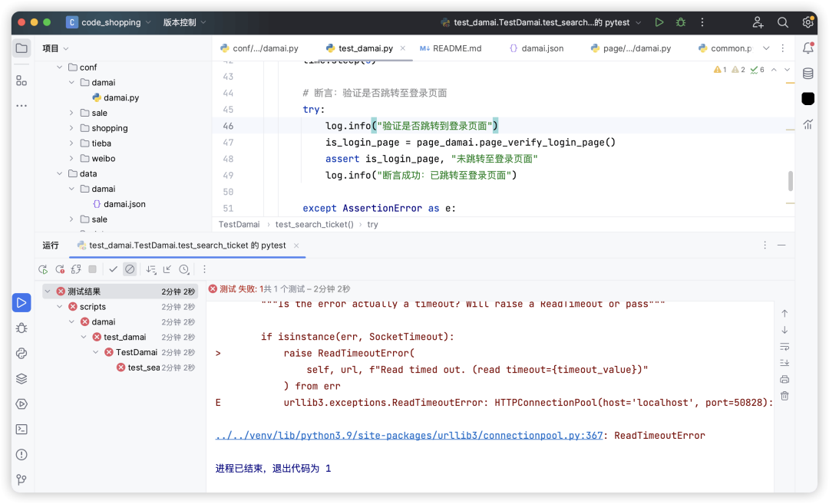Open connectionpool.py:367 stack trace link
829x504 pixels.
tap(408, 435)
